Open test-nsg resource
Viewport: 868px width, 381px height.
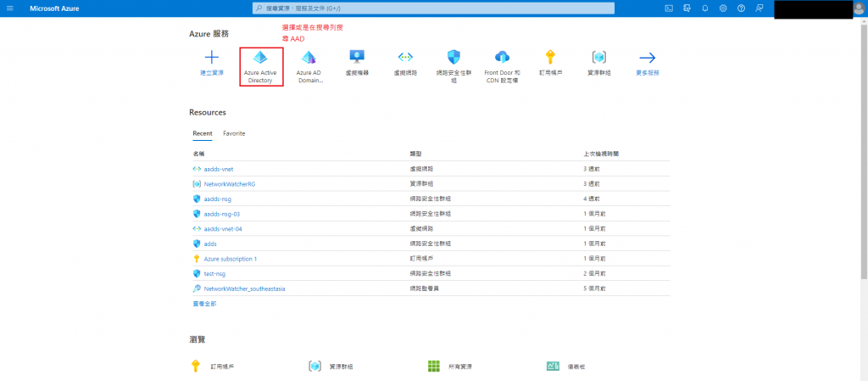(x=214, y=273)
